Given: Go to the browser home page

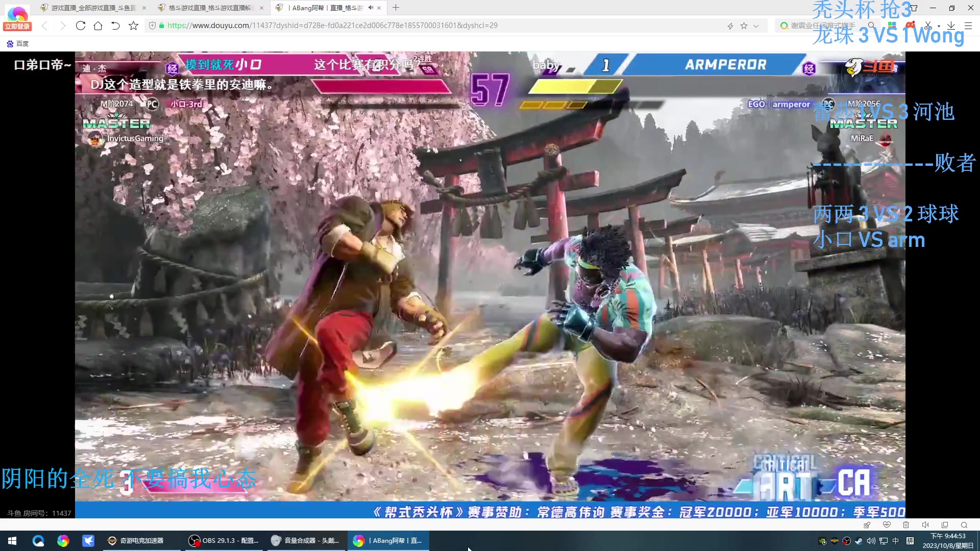Looking at the screenshot, I should click(98, 26).
